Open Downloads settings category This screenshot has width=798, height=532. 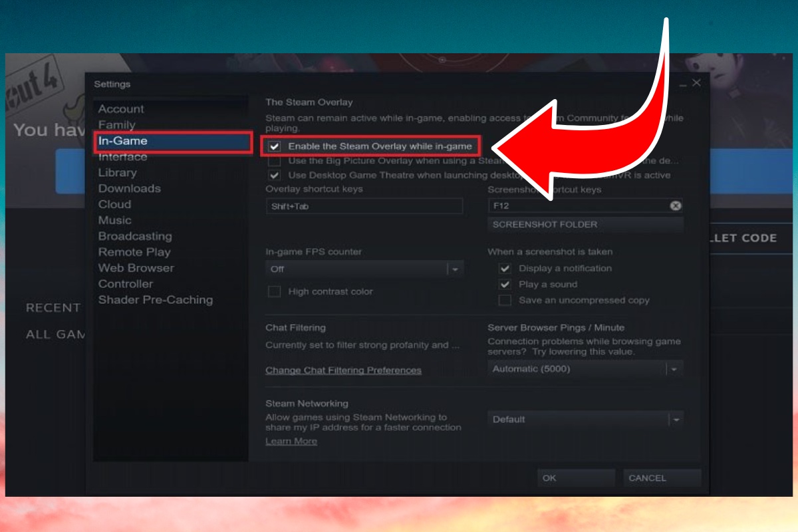click(130, 189)
